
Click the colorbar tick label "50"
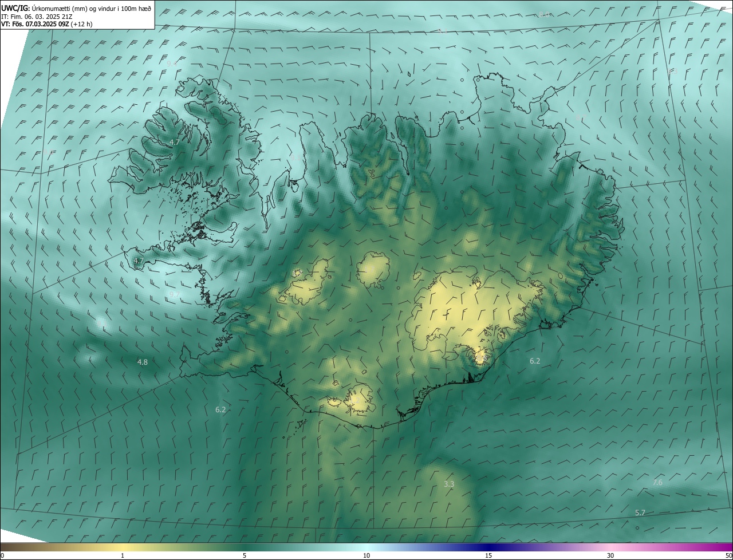(728, 556)
